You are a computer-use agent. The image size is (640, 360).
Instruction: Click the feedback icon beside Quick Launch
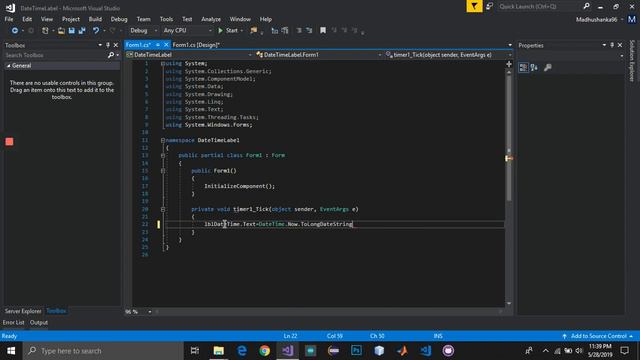click(x=489, y=6)
